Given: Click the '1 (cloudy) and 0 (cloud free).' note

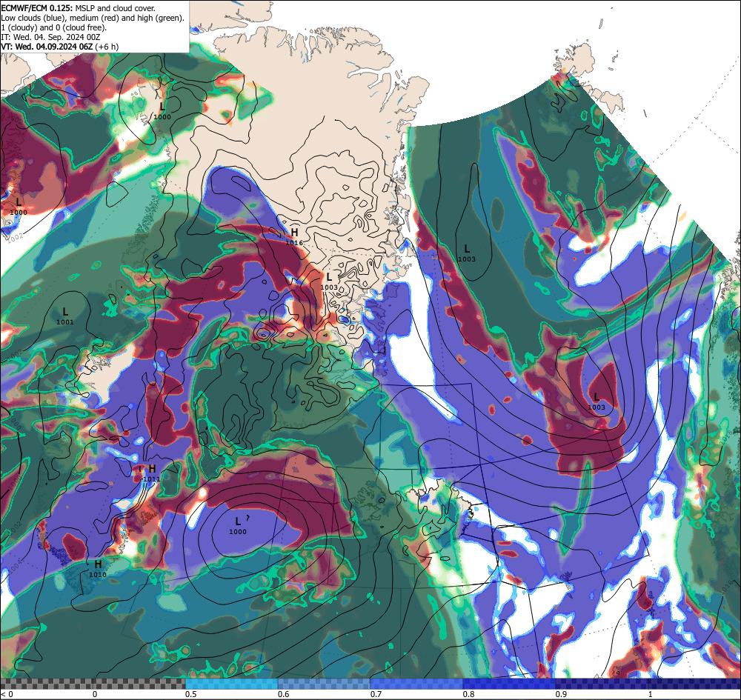Looking at the screenshot, I should 54,27.
